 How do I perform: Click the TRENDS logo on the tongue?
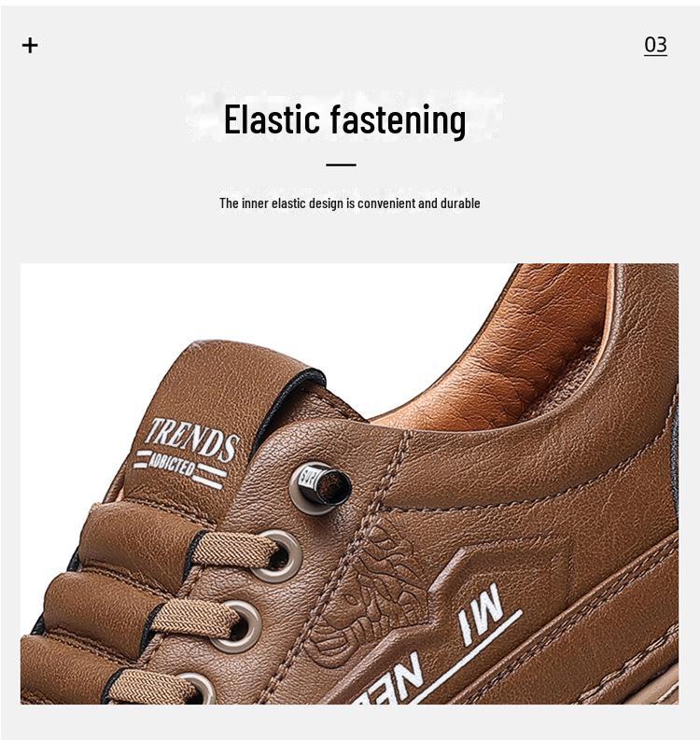[192, 440]
